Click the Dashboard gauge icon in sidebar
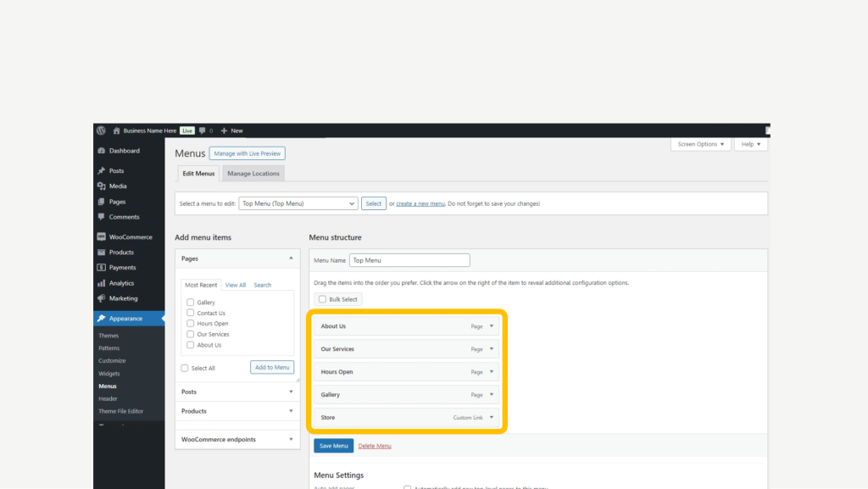 click(x=102, y=151)
